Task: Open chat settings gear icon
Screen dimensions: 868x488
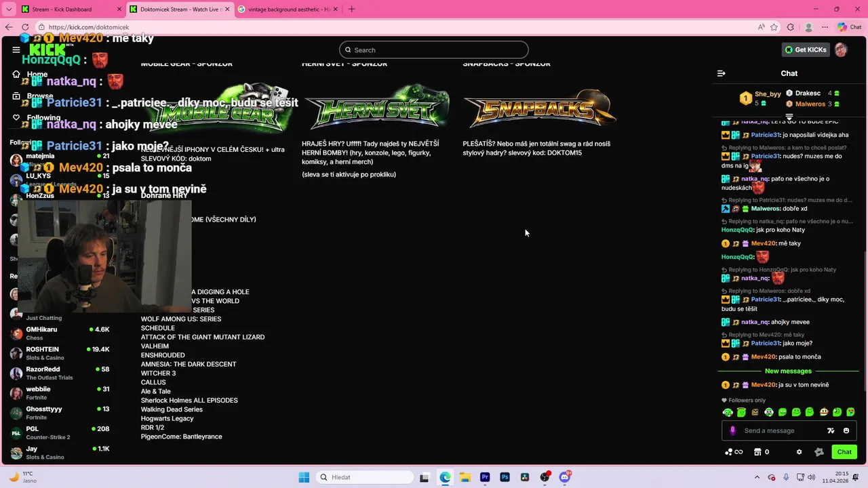Action: (x=799, y=452)
